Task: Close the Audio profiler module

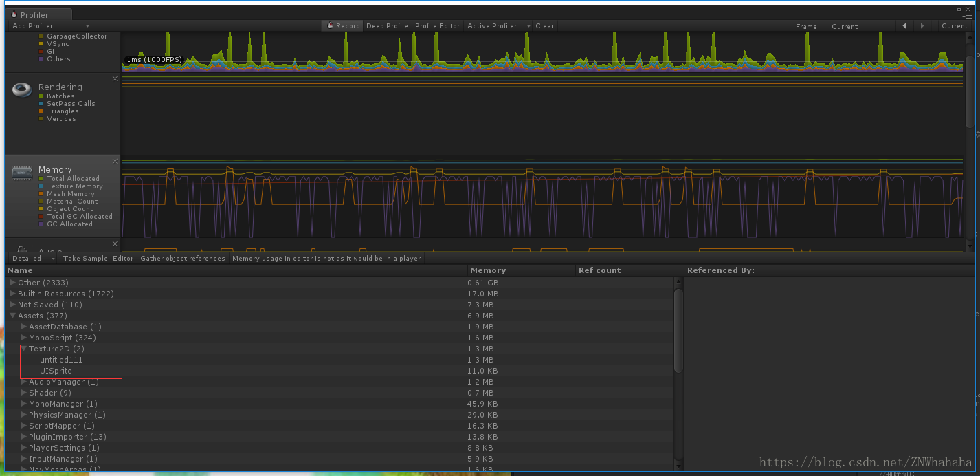Action: click(x=115, y=244)
